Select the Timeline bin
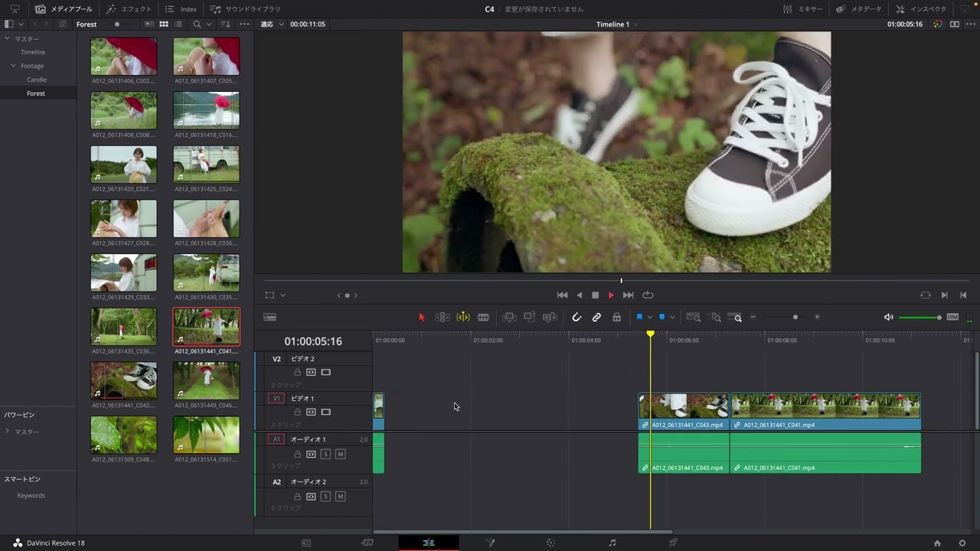This screenshot has height=551, width=980. [33, 52]
